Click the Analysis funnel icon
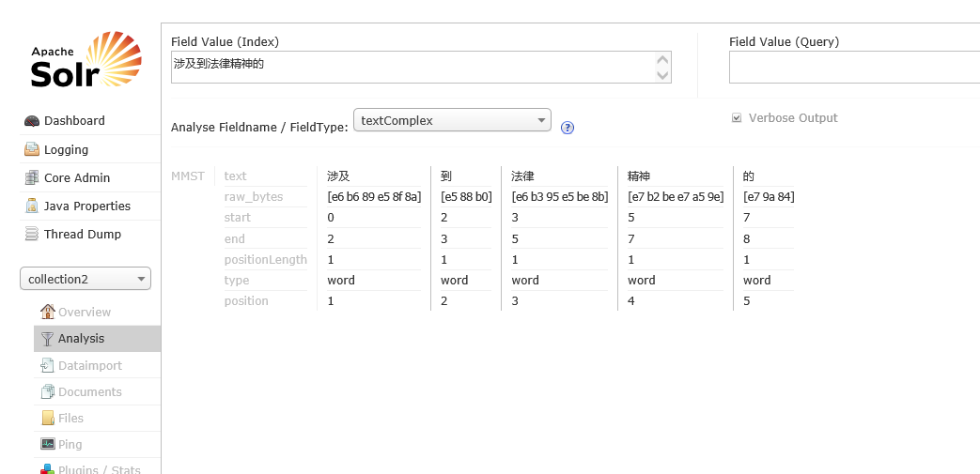Screen dimensions: 980x474 pos(48,339)
